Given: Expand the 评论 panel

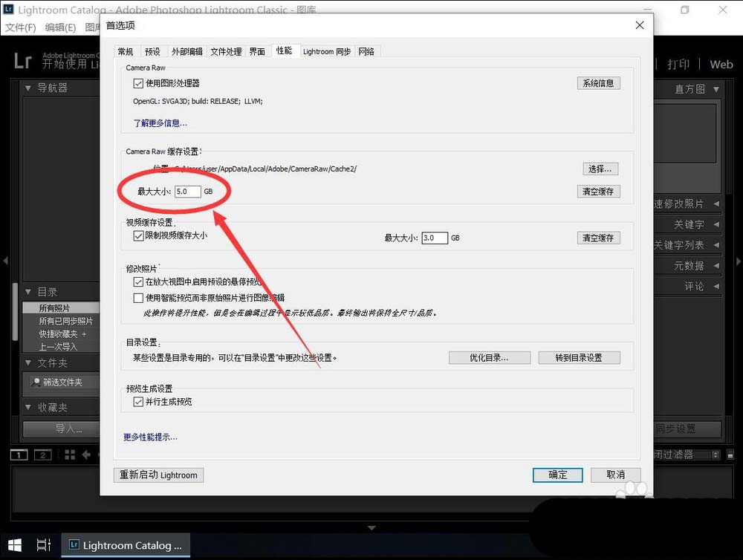Looking at the screenshot, I should pyautogui.click(x=716, y=286).
